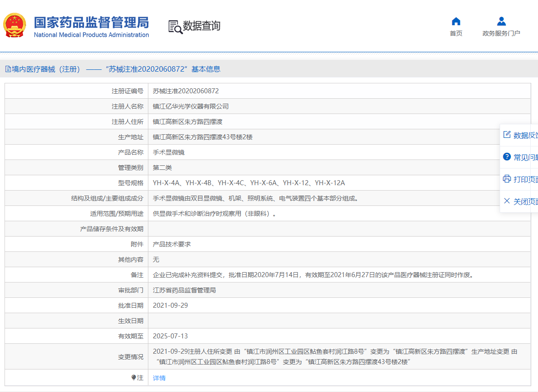Click the 生效日期 row label
The width and height of the screenshot is (538, 392).
(x=130, y=321)
